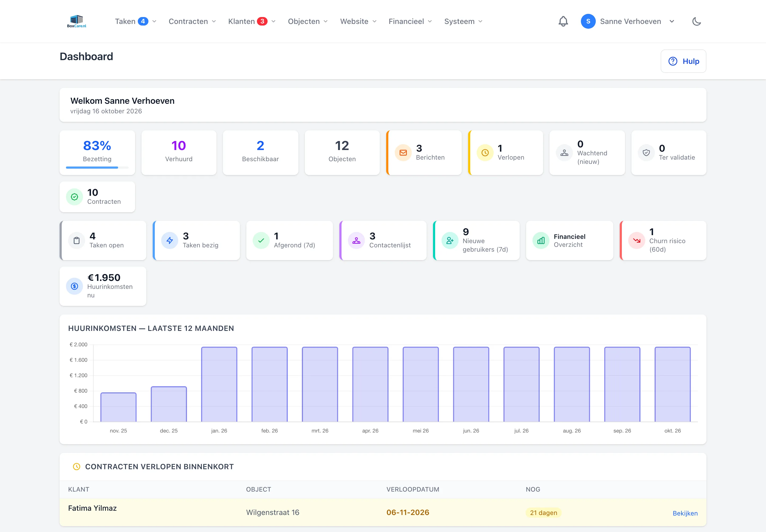Screen dimensions: 766x532
Task: Open the 83% Bezetting card
Action: (x=97, y=153)
